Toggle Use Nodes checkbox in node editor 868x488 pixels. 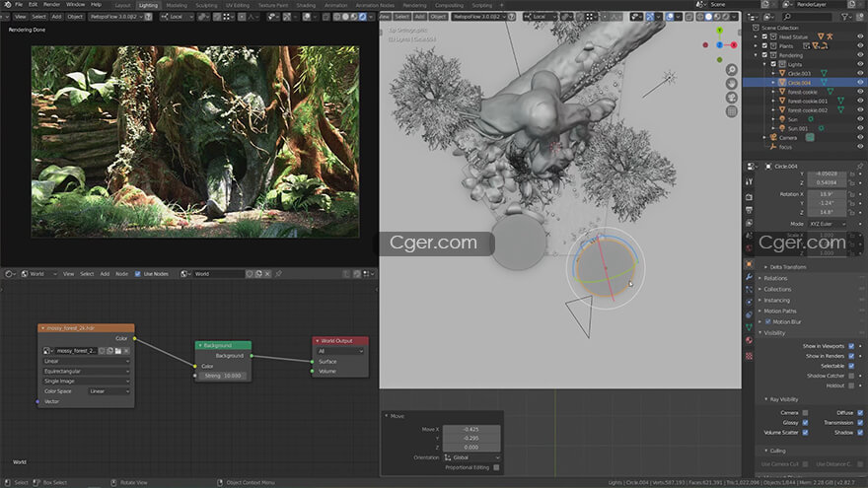coord(138,273)
